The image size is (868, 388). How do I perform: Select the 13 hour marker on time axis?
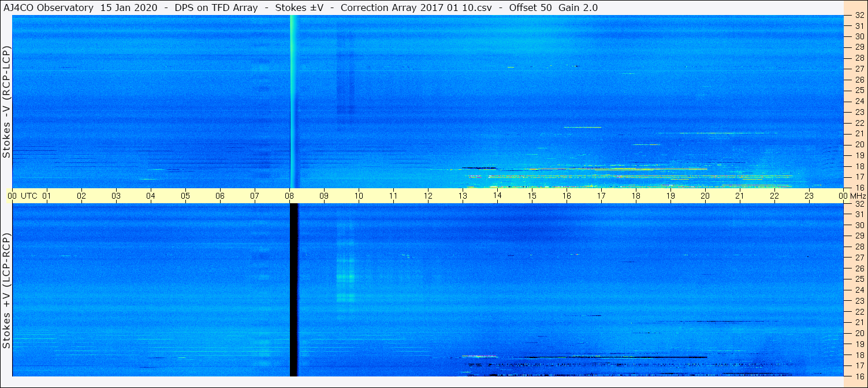[x=463, y=196]
